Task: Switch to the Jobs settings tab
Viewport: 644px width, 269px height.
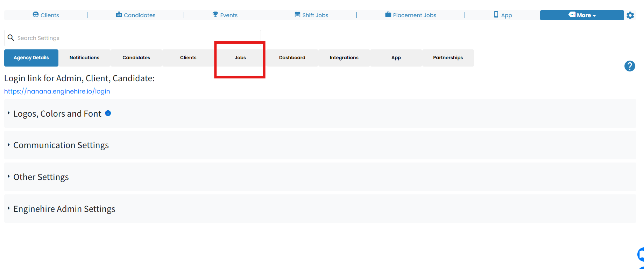Action: [240, 58]
